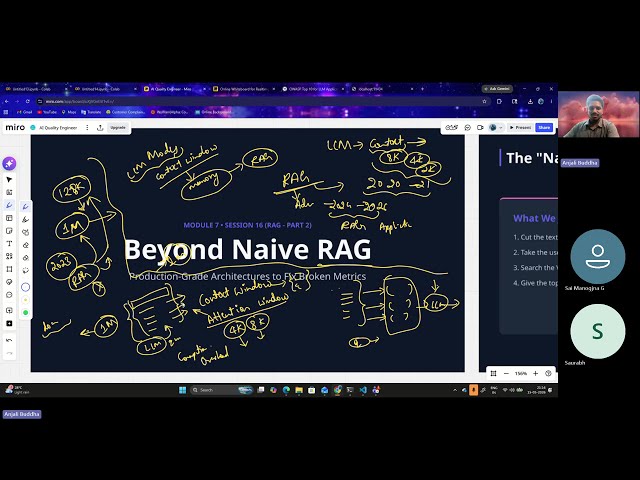Switch to the second Colab browser tab
Screen dimensions: 640x480
pos(105,89)
